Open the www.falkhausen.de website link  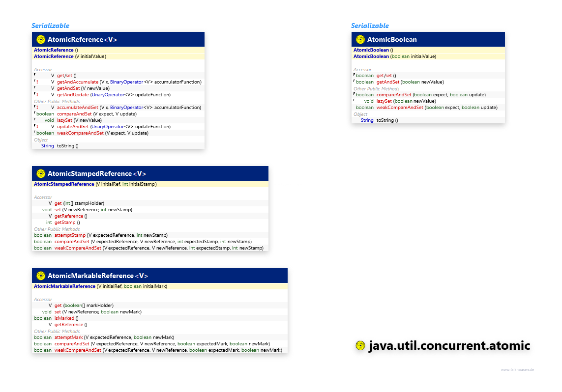[517, 369]
